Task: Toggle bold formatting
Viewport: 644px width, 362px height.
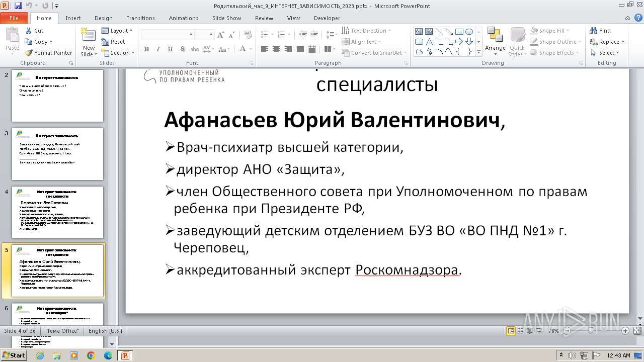Action: pos(146,49)
